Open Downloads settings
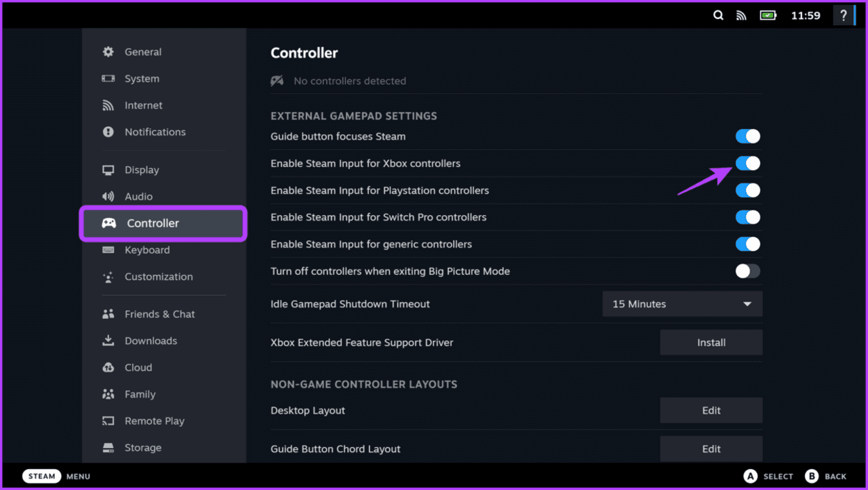 coord(163,341)
